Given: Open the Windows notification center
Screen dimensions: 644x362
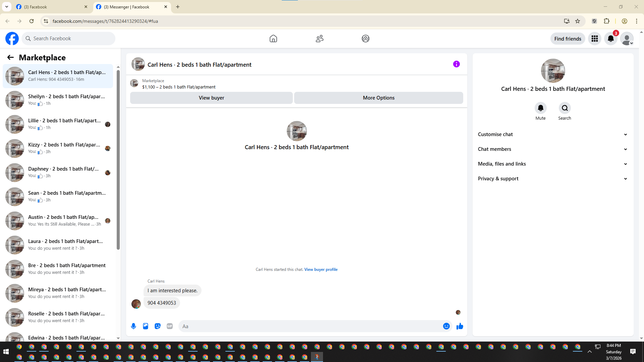Looking at the screenshot, I should pyautogui.click(x=633, y=352).
